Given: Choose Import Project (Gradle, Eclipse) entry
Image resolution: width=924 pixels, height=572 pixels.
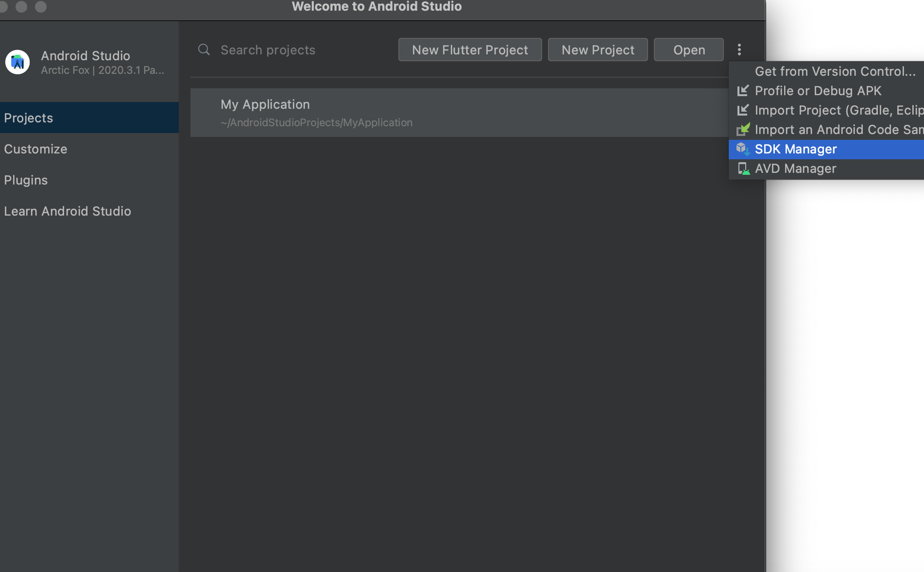Looking at the screenshot, I should click(826, 110).
